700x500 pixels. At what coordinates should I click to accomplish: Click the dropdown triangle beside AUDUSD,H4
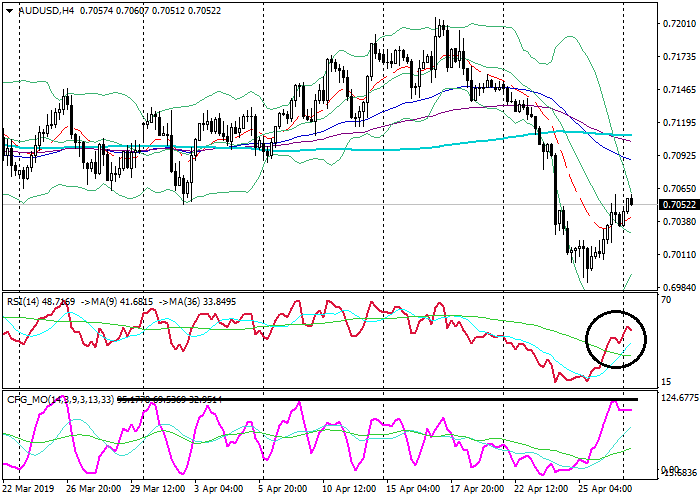[9, 9]
